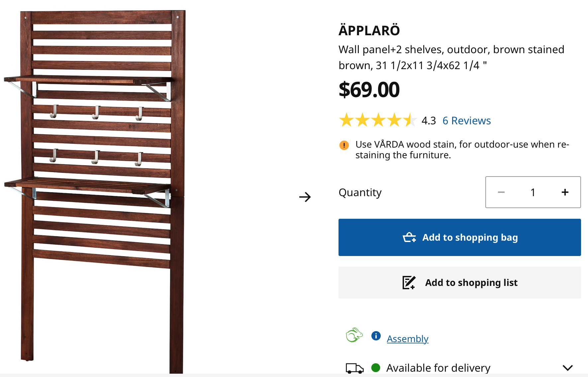Click the TaskRabbit rabbit logo icon
The image size is (588, 377).
coord(354,335)
